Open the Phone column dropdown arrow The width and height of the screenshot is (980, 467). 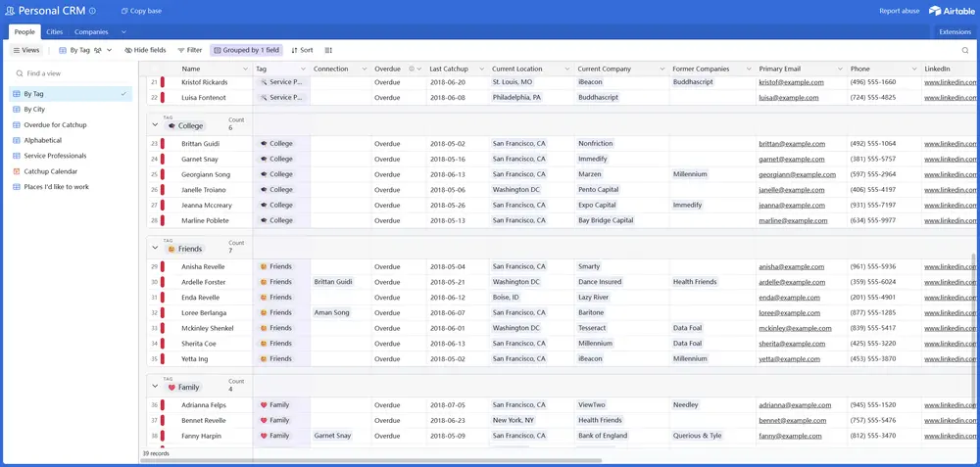(913, 69)
